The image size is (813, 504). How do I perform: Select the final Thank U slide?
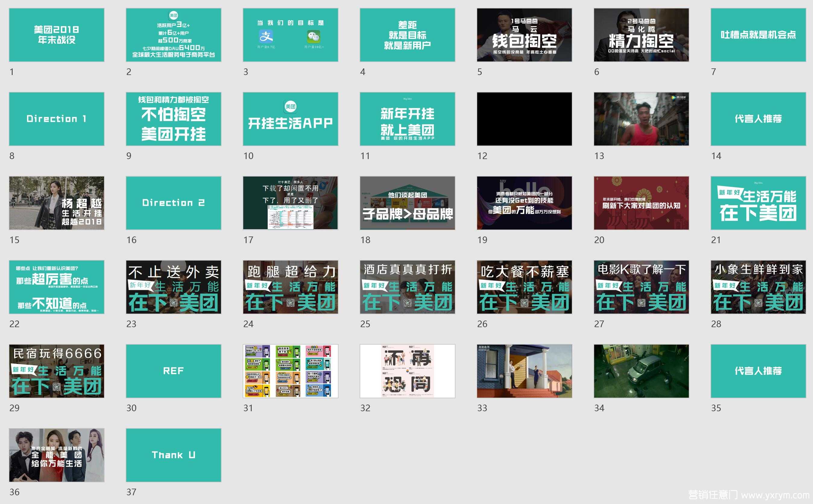point(173,455)
